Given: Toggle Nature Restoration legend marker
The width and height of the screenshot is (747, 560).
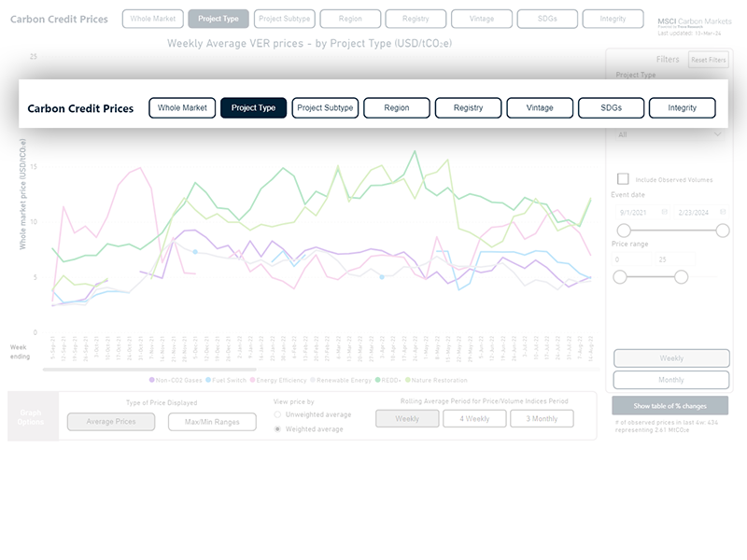Looking at the screenshot, I should pos(408,380).
